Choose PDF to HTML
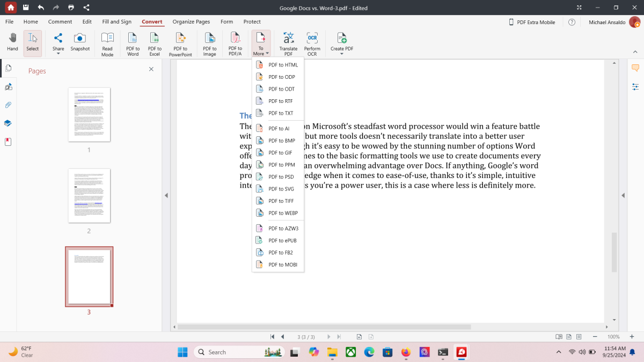The image size is (644, 362). pyautogui.click(x=278, y=65)
